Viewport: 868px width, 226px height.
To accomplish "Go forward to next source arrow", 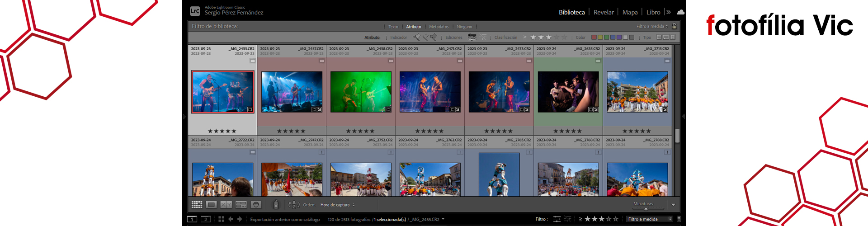I will [x=240, y=219].
